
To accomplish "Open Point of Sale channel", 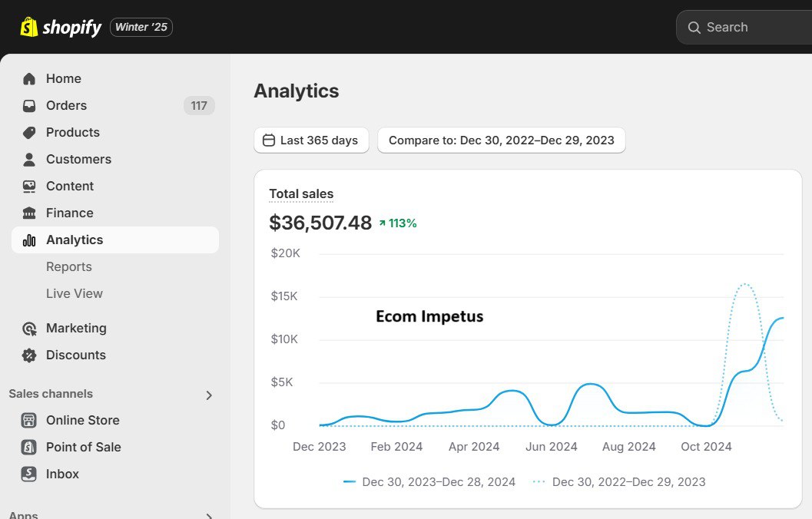I will [115, 447].
